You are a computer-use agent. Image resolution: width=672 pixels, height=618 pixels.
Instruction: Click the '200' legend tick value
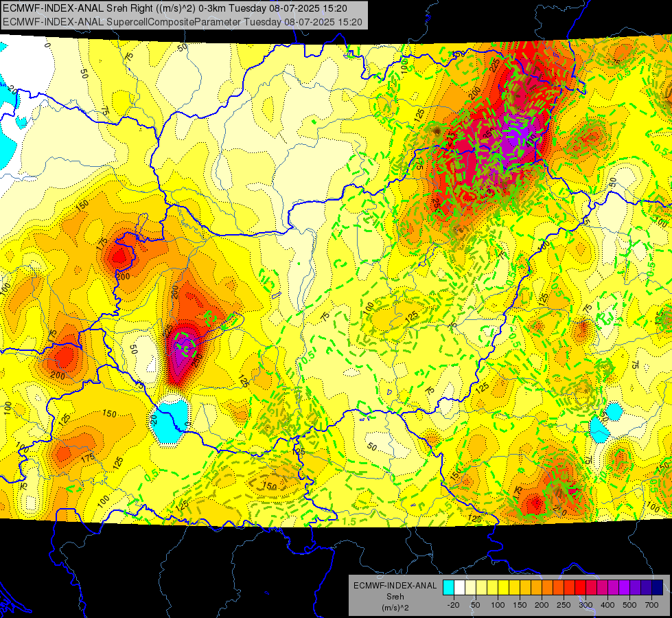542,605
